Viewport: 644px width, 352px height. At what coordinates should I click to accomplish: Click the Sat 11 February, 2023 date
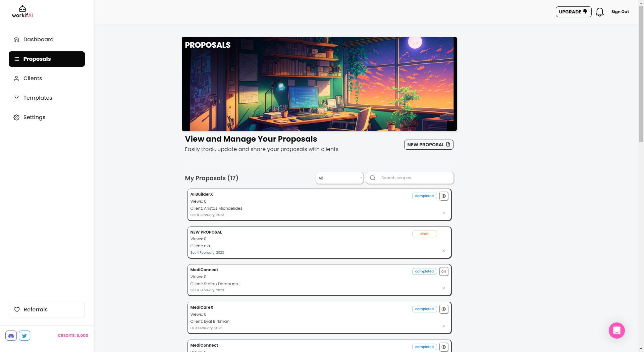(x=207, y=215)
